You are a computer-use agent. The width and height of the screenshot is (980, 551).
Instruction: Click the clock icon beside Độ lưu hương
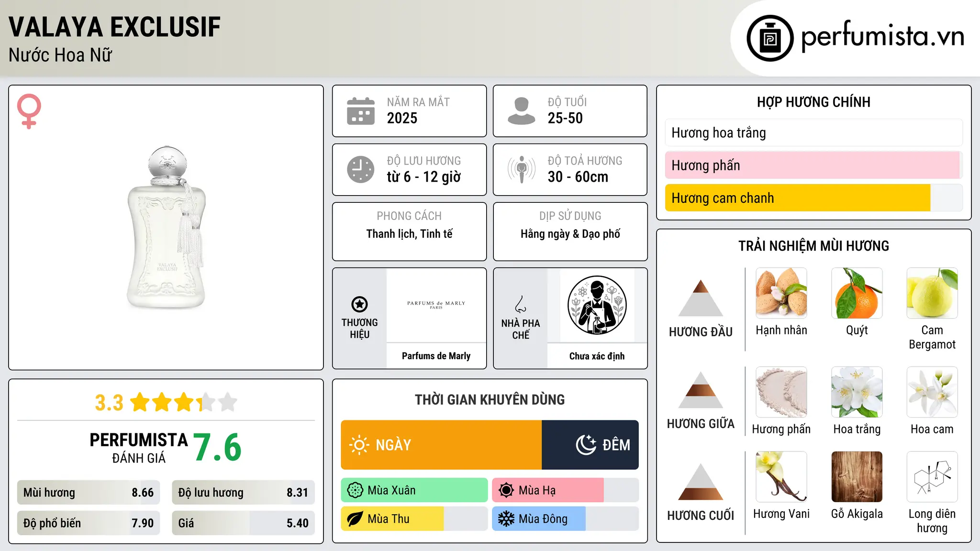[361, 169]
